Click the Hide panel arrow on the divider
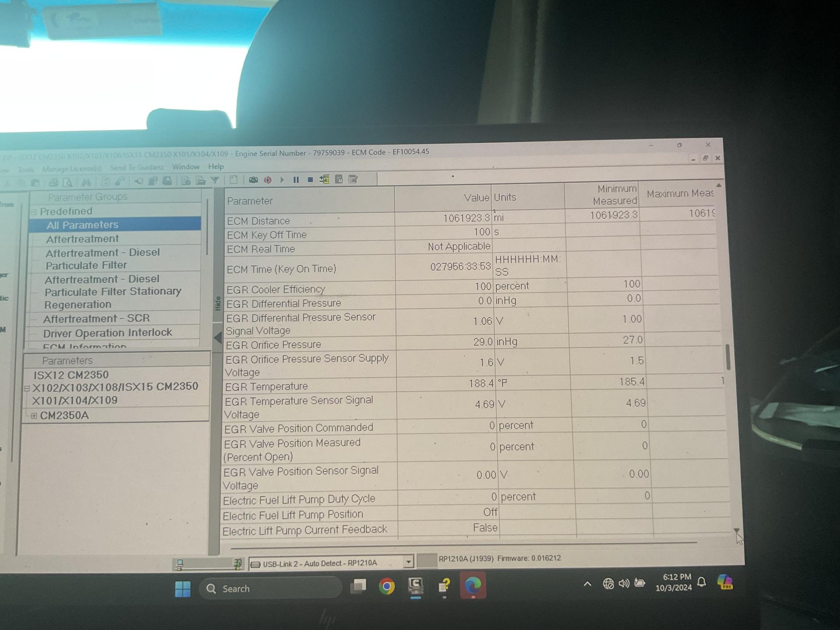840x630 pixels. (x=218, y=338)
